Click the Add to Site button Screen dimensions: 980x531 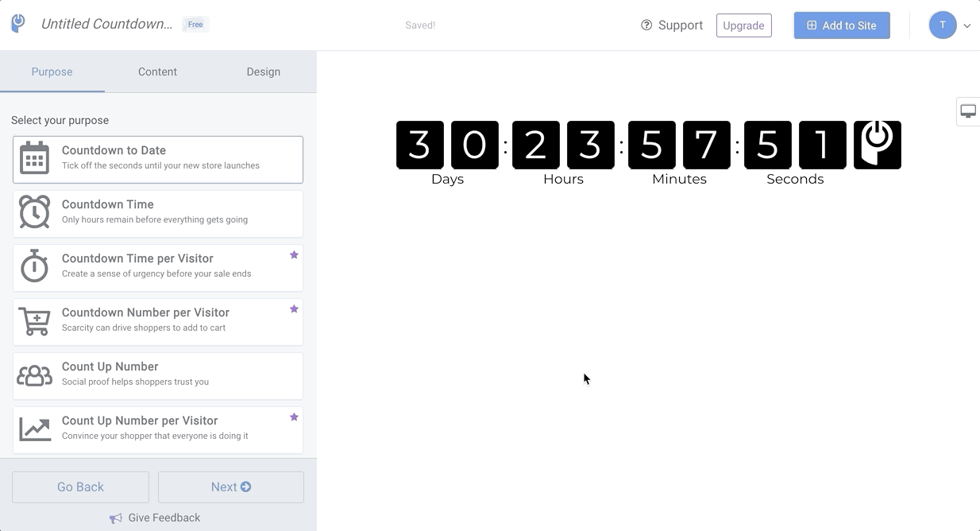[x=842, y=25]
